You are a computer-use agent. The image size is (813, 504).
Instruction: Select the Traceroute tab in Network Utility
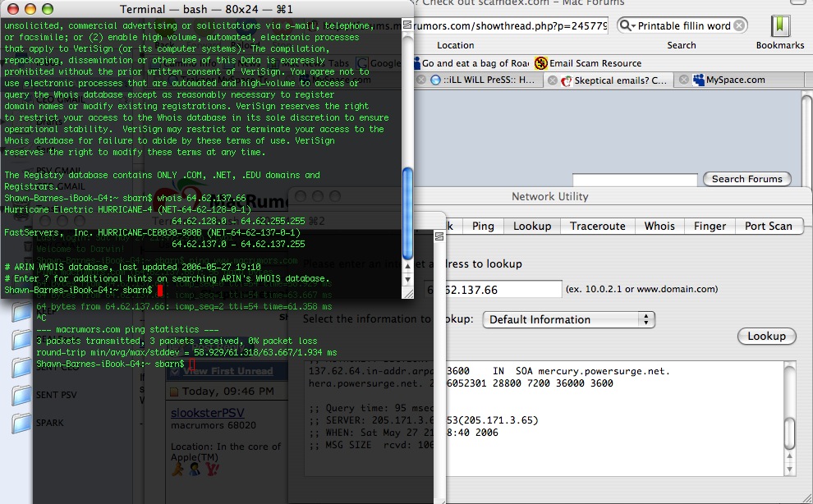click(597, 226)
